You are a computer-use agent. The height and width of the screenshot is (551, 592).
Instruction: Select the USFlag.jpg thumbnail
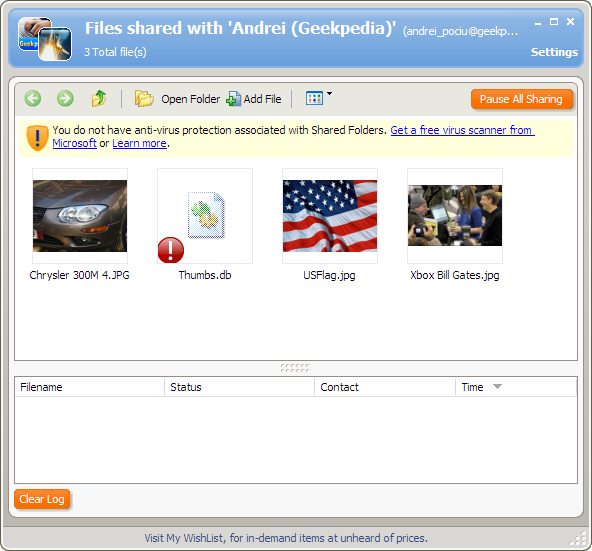click(x=330, y=216)
